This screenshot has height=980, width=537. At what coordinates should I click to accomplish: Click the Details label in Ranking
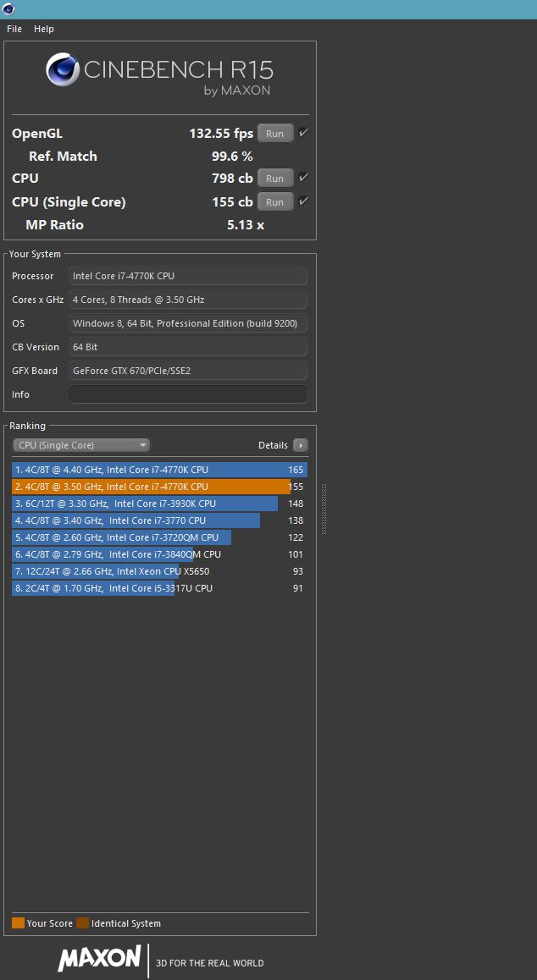click(x=273, y=445)
